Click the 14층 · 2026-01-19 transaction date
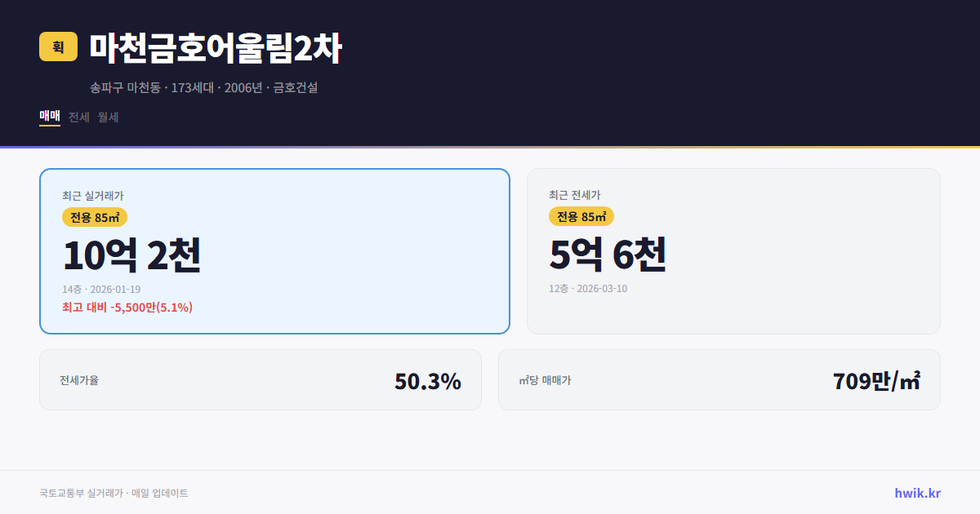The height and width of the screenshot is (514, 980). coord(100,289)
